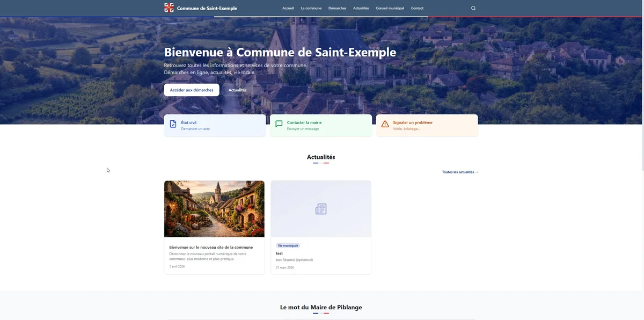644x320 pixels.
Task: Follow the Toutes les actualités link
Action: tap(459, 172)
